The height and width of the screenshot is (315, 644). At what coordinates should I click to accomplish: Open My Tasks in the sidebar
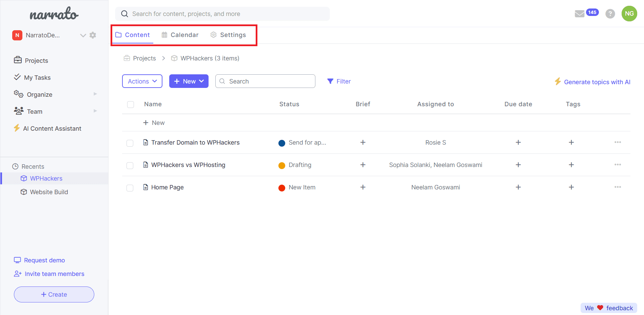[32, 77]
